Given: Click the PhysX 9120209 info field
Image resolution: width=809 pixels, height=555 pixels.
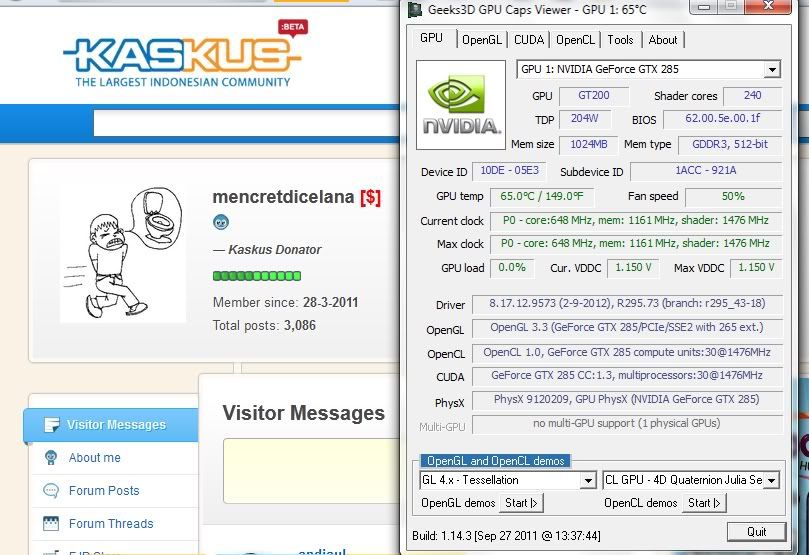Looking at the screenshot, I should tap(627, 400).
